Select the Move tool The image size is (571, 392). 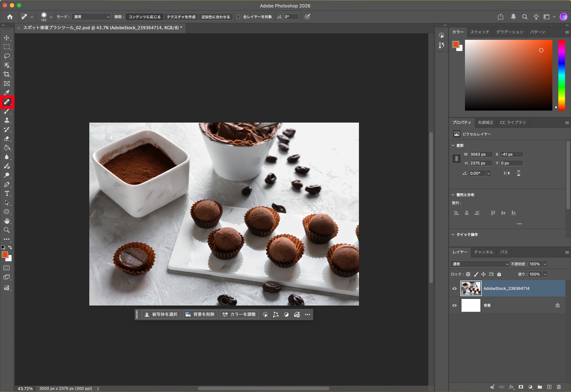[x=7, y=38]
